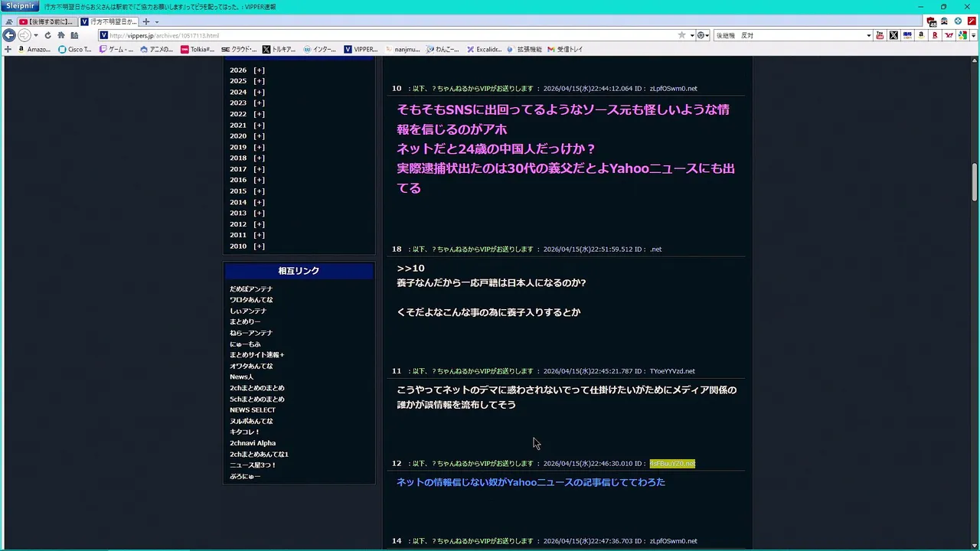Open the NEWS SELECT link

click(253, 410)
